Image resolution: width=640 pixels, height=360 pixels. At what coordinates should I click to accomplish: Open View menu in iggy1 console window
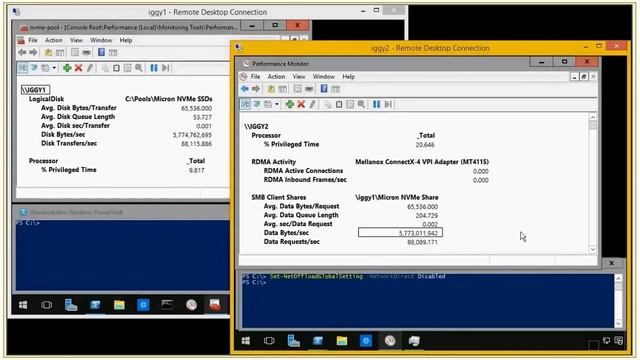[76, 40]
